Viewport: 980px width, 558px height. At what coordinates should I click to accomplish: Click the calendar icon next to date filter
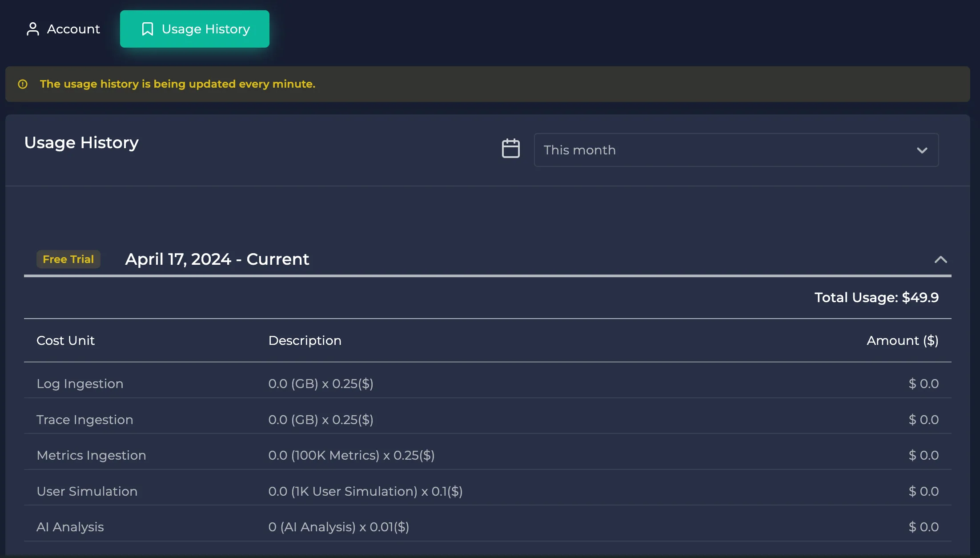coord(511,150)
